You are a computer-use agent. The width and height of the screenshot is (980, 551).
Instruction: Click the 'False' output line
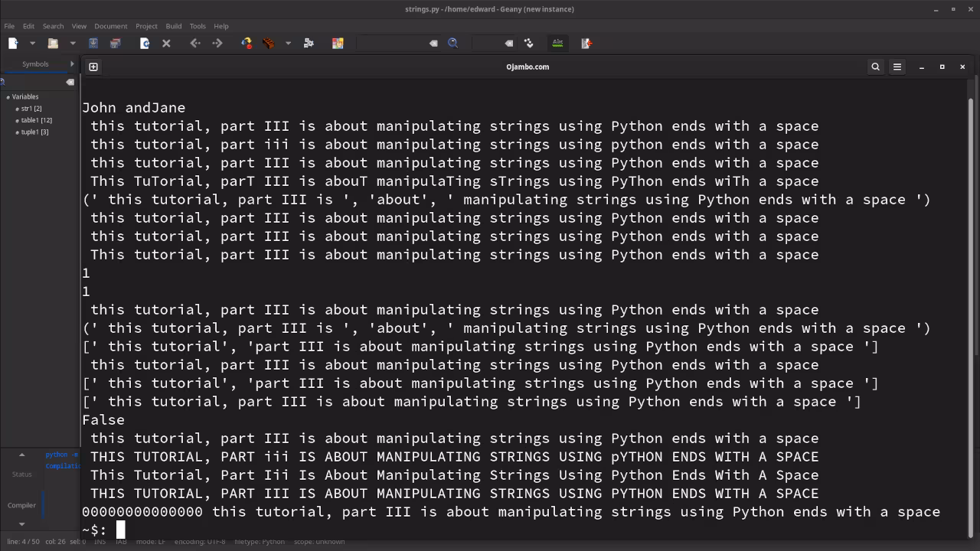point(103,420)
